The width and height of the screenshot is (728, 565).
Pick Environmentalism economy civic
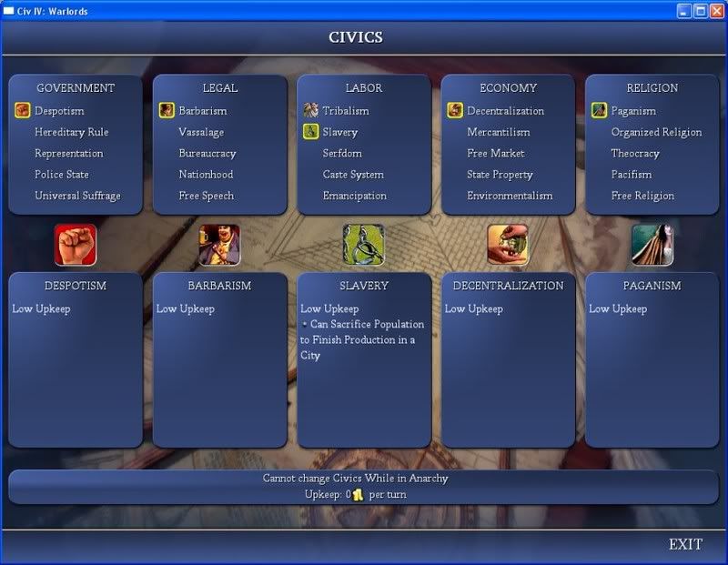click(510, 196)
